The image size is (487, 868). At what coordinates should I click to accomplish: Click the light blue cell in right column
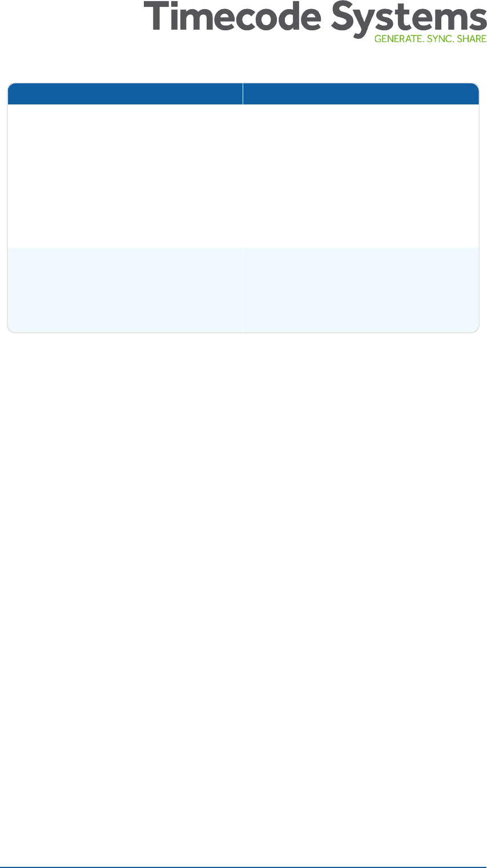[361, 289]
